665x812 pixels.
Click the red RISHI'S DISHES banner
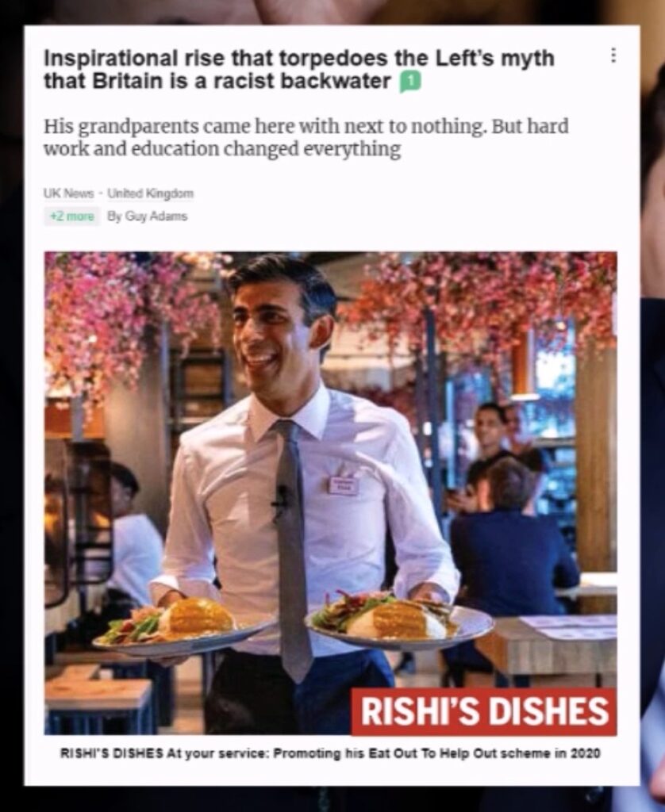[x=484, y=711]
